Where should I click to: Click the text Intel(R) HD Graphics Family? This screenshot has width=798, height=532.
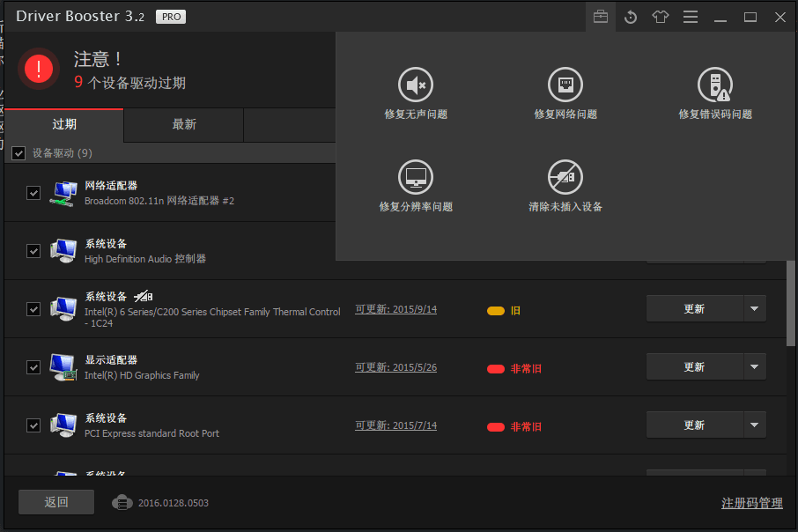[142, 375]
